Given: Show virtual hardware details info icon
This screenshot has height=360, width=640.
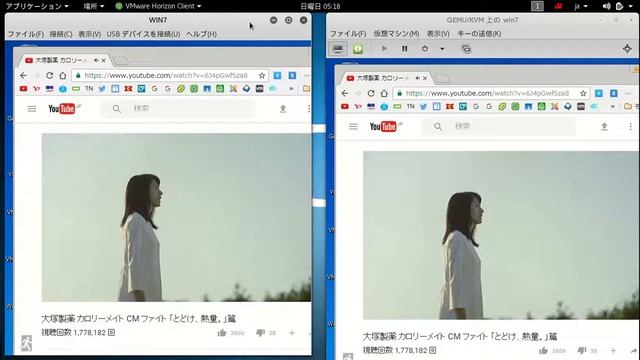Looking at the screenshot, I should point(358,49).
